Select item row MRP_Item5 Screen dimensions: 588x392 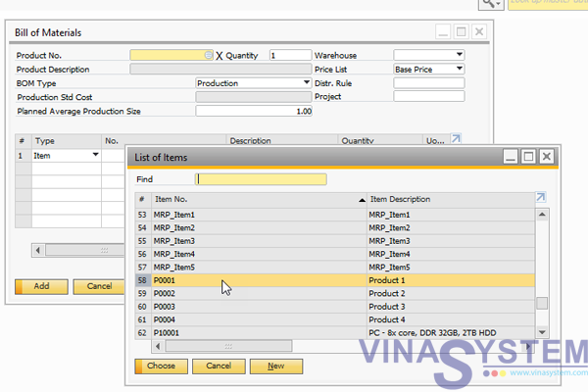point(335,268)
